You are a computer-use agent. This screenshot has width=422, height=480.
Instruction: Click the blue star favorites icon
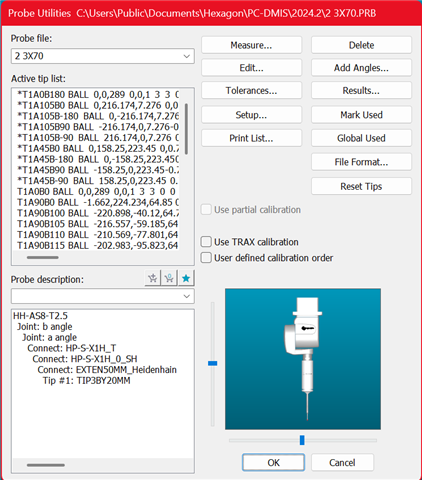(x=186, y=278)
